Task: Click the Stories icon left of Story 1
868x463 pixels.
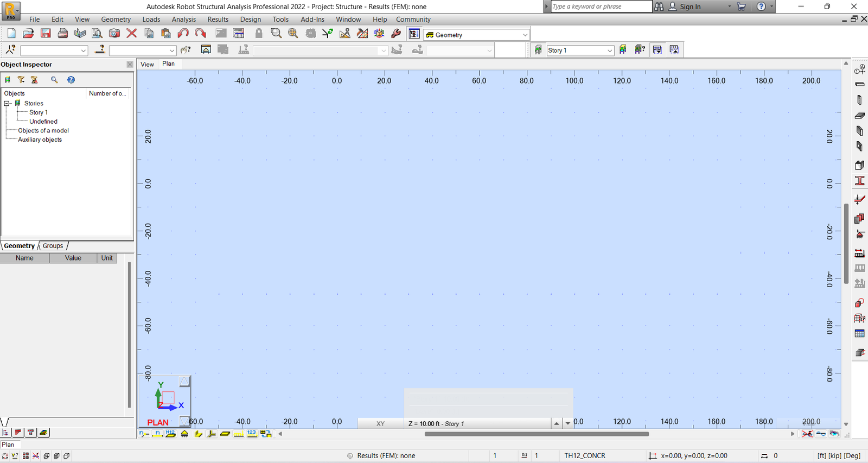Action: click(x=538, y=50)
